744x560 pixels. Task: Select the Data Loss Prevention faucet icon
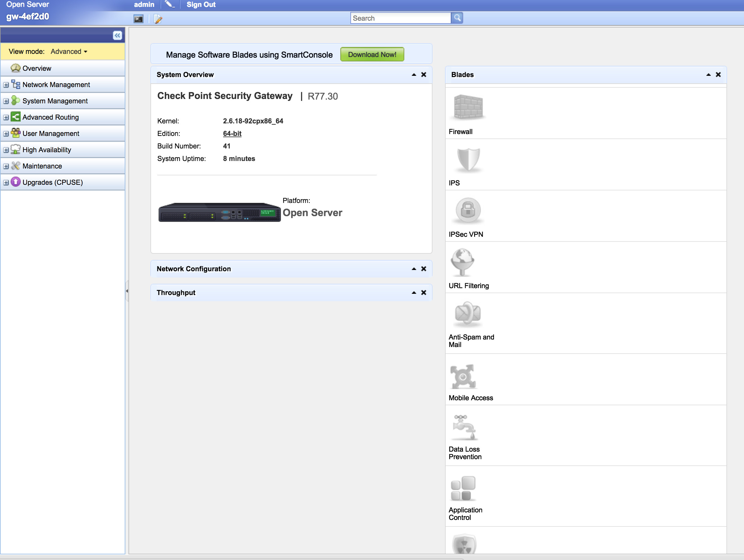[464, 427]
